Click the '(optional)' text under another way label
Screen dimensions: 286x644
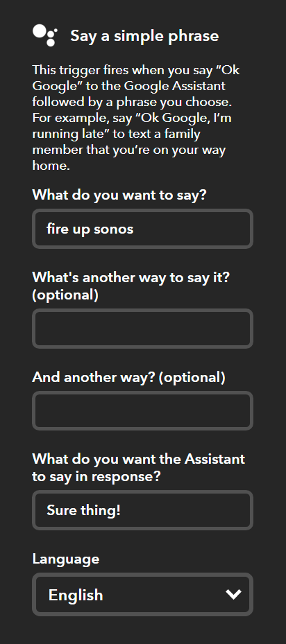point(65,295)
